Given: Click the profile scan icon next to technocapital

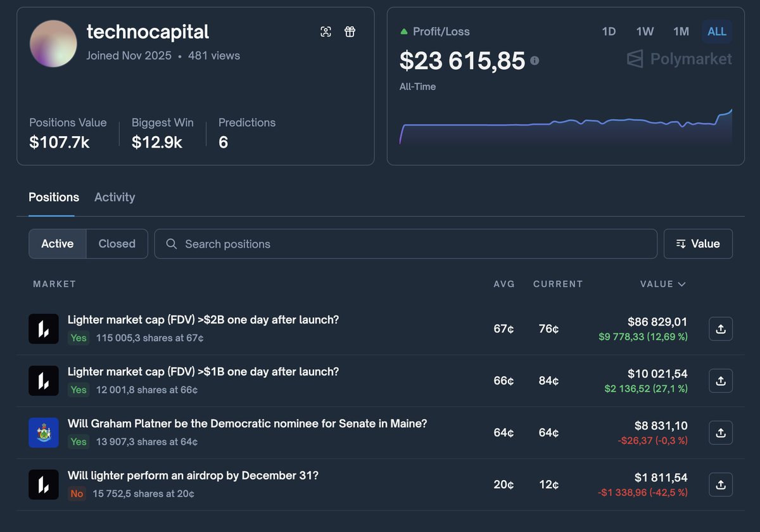Looking at the screenshot, I should click(x=326, y=32).
